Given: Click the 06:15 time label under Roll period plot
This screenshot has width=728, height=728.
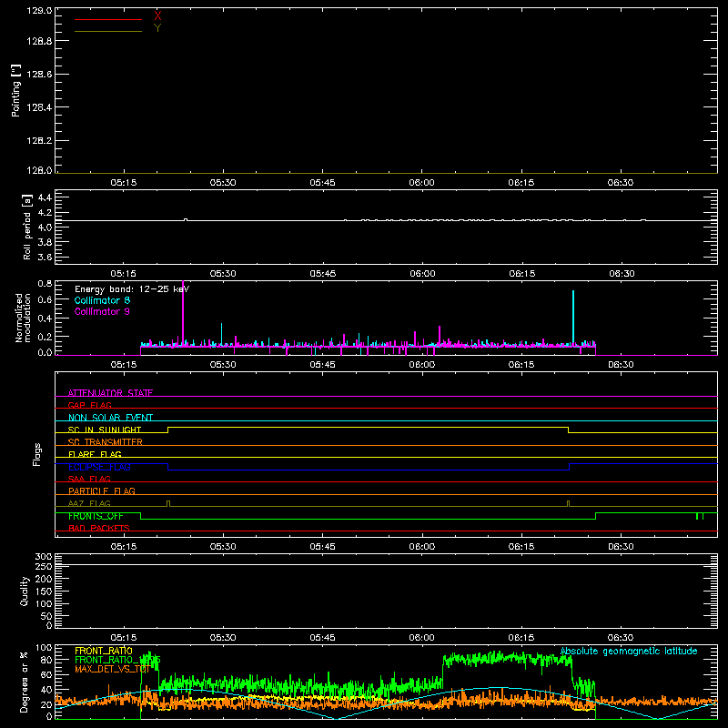Looking at the screenshot, I should pos(521,274).
